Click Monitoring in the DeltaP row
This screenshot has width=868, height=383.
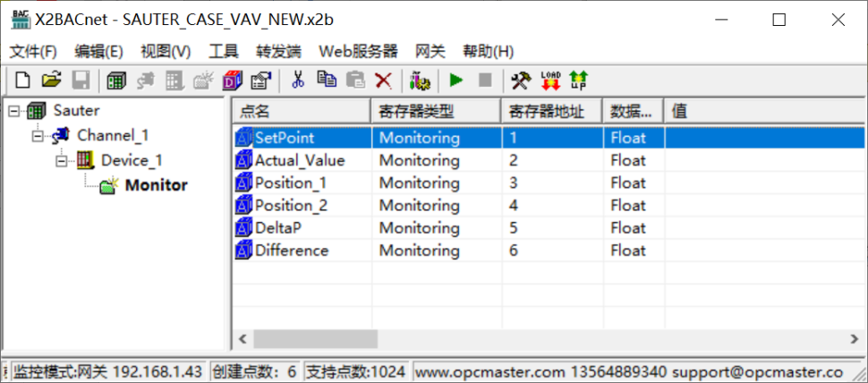419,228
